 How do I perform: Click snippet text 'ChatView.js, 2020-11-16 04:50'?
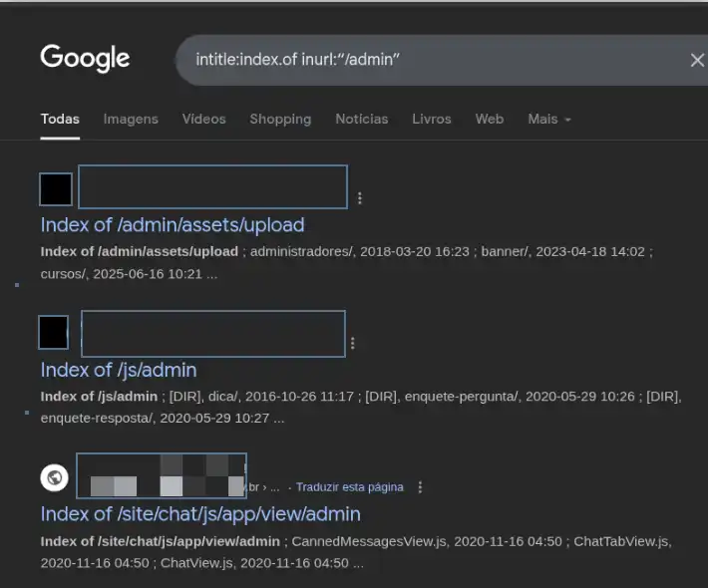[254, 563]
